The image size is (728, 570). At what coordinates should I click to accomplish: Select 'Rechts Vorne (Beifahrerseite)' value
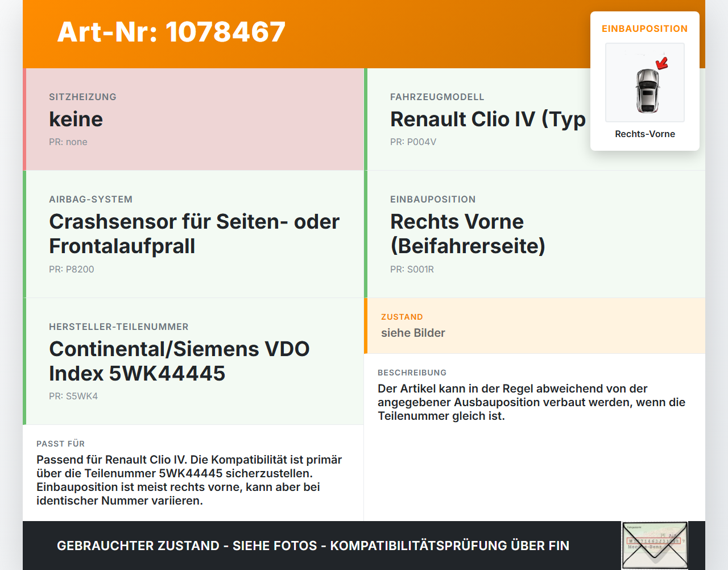[x=468, y=234]
